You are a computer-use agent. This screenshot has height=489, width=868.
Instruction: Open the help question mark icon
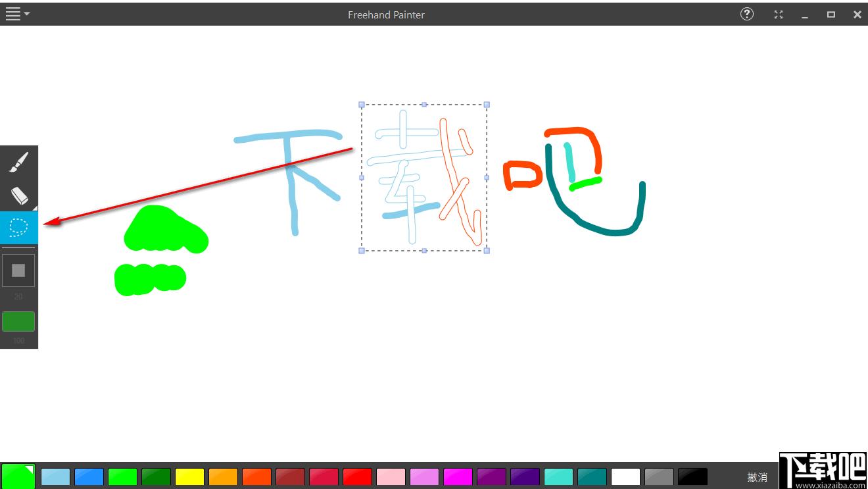click(747, 14)
